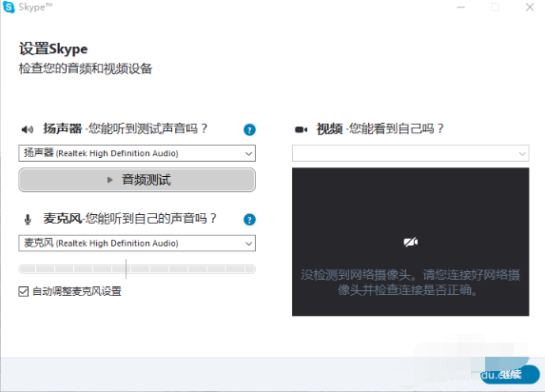This screenshot has width=545, height=392.
Task: Click the video camera icon beside 视频
Action: point(301,129)
